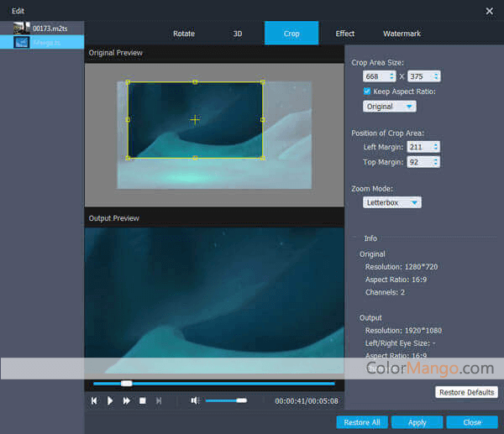
Task: Click the Info section label
Action: tap(370, 238)
